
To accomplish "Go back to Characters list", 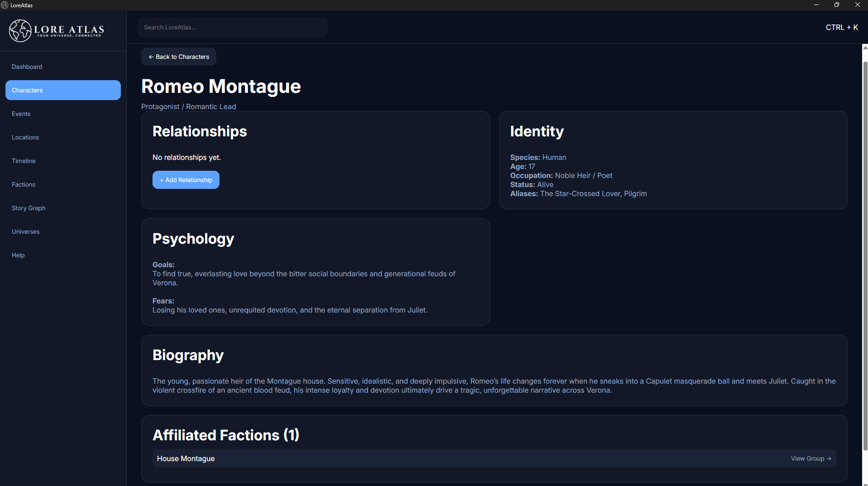I will tap(179, 57).
